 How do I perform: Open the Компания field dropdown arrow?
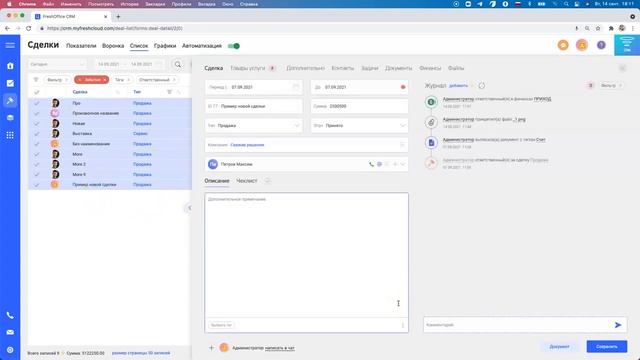402,145
